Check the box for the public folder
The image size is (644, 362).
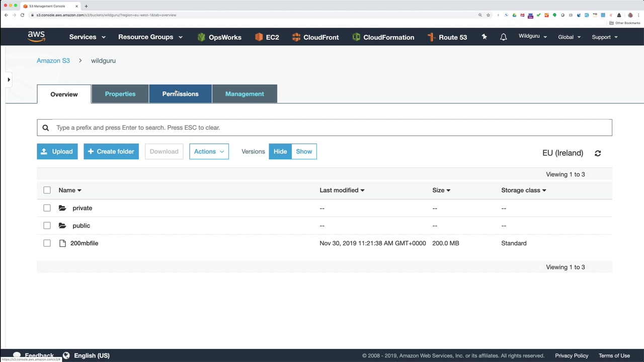pyautogui.click(x=47, y=226)
